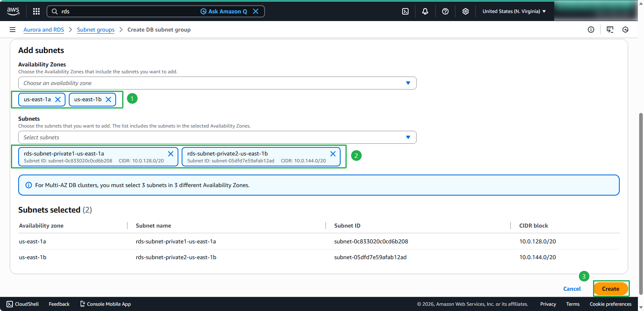
Task: Open CloudShell in the footer
Action: pos(23,304)
